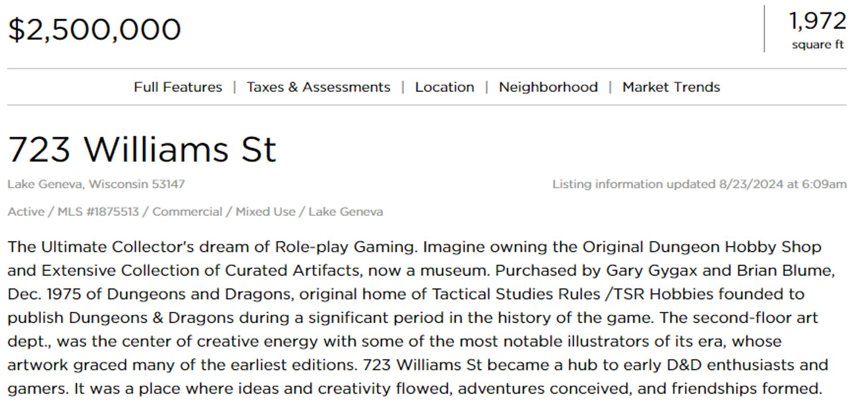Click 'Original Dungeon Hobby Shop' in the description
Viewport: 868px width, 420px height.
701,247
